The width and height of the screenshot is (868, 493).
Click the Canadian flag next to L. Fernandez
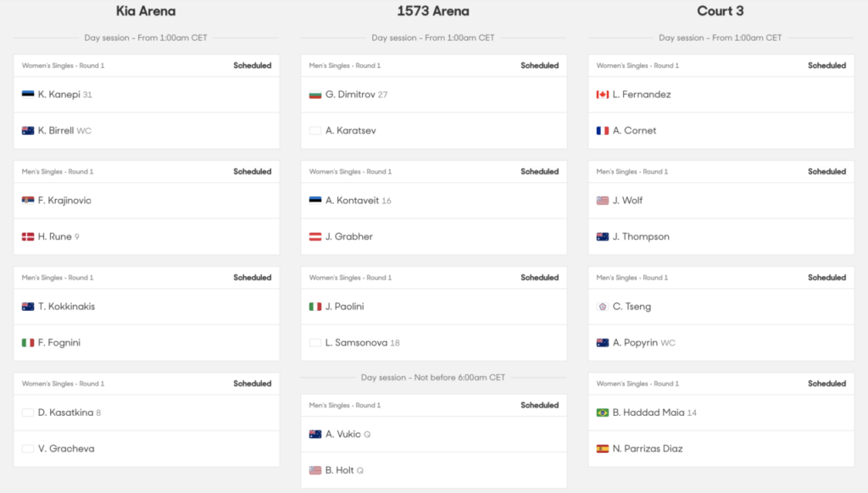point(603,95)
